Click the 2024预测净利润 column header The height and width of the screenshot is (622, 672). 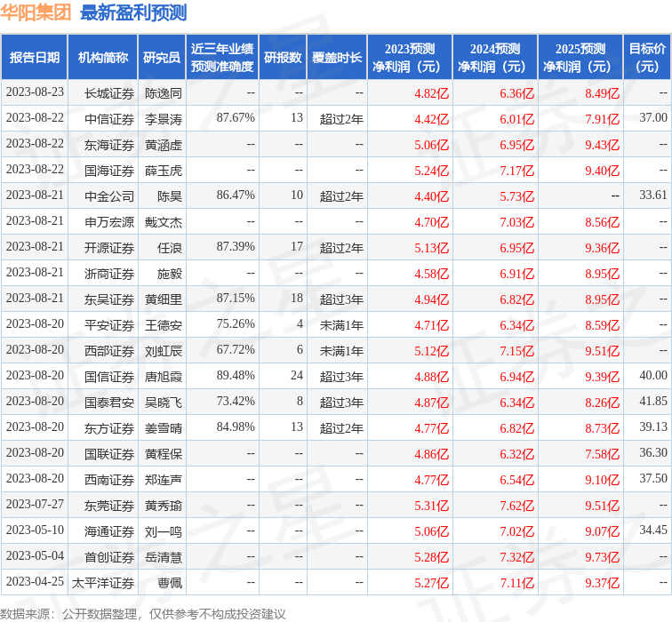pos(495,58)
